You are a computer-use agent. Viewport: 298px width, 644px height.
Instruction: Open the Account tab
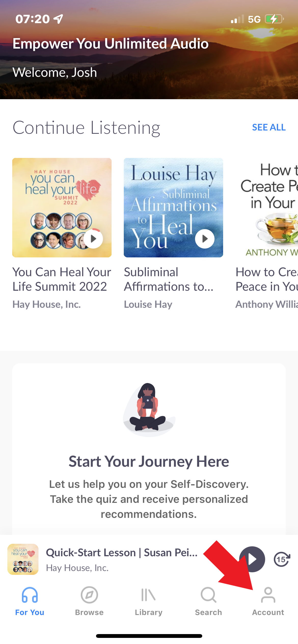tap(268, 601)
